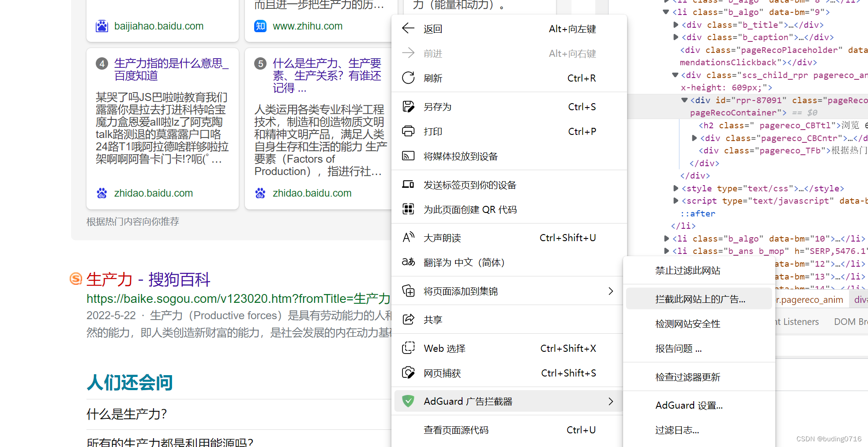This screenshot has height=447, width=868.
Task: Click the share icon beside 共享
Action: (x=408, y=320)
